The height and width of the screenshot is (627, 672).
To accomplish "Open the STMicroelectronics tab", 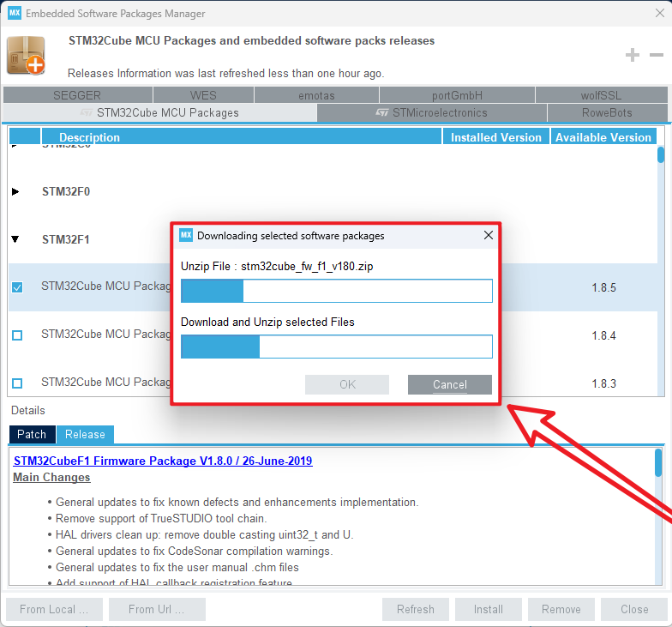I will pos(432,113).
